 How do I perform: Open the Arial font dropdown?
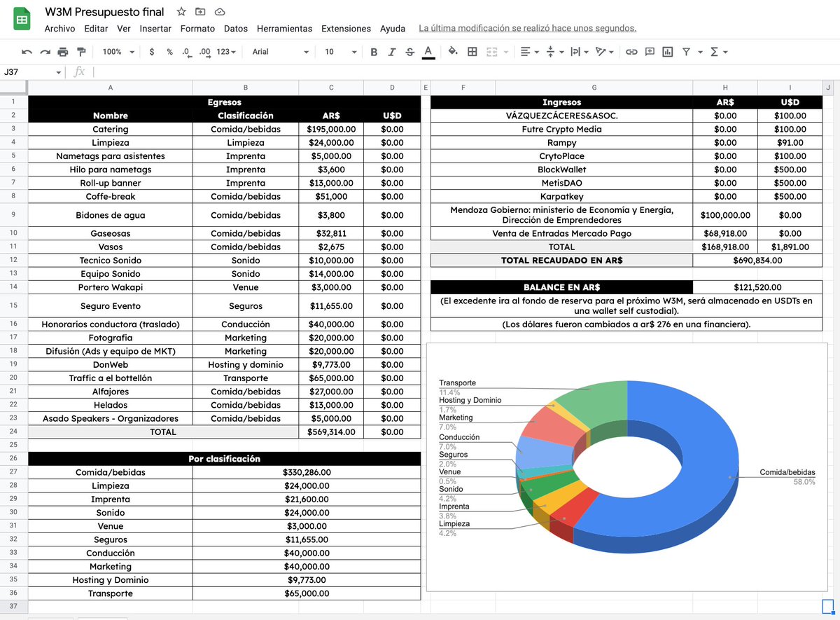tap(280, 52)
